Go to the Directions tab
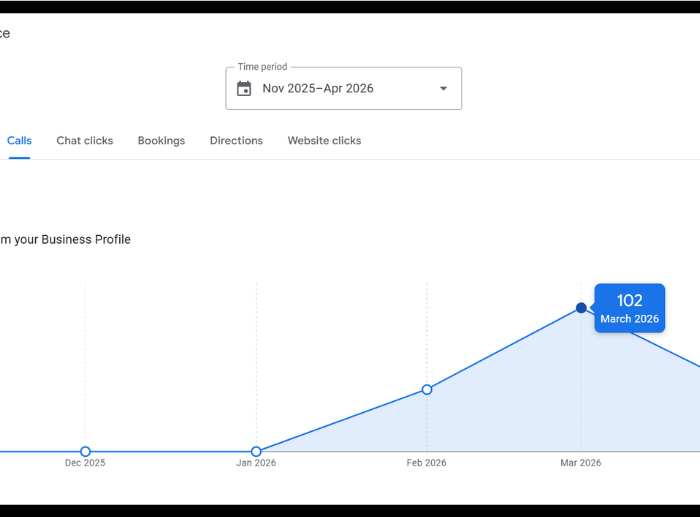 pos(236,141)
